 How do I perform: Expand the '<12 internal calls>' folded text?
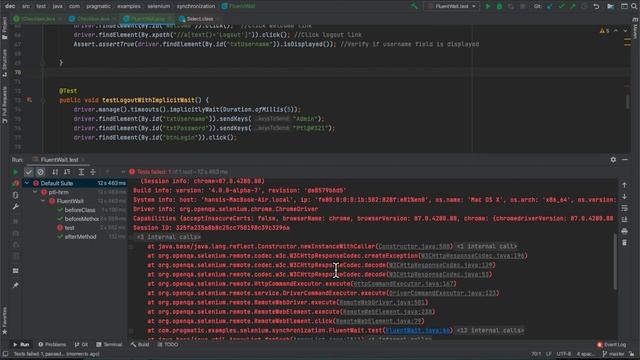pos(490,330)
